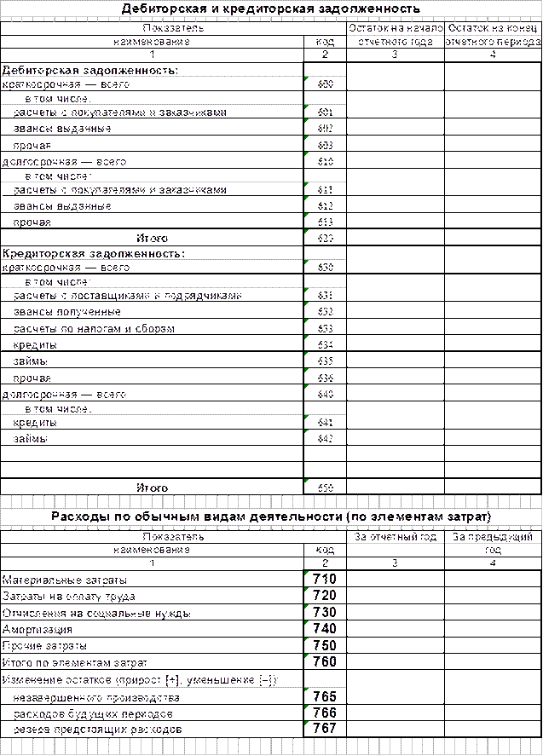Select the 'Итого по элементам затрат' label
This screenshot has height=756, width=543.
pyautogui.click(x=75, y=663)
